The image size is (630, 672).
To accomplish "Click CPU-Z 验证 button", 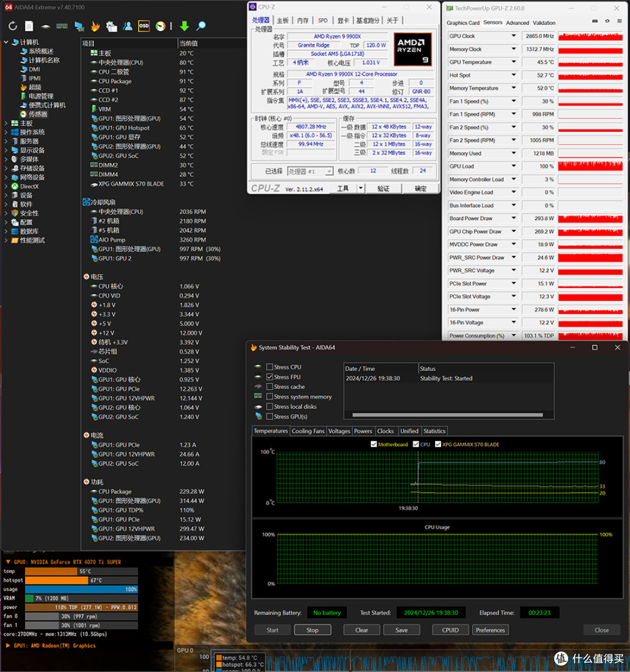I will point(383,188).
